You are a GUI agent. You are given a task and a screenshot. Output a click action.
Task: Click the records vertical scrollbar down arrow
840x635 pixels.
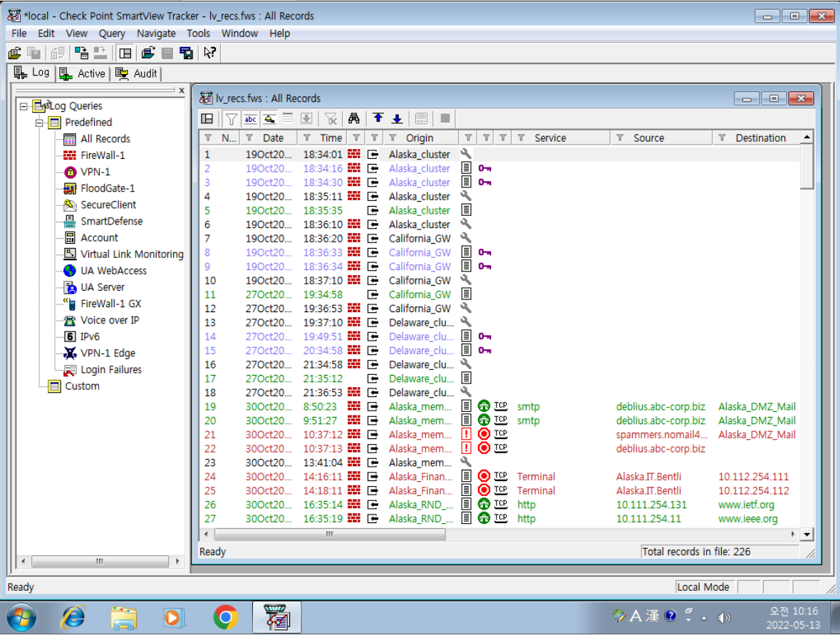coord(807,535)
